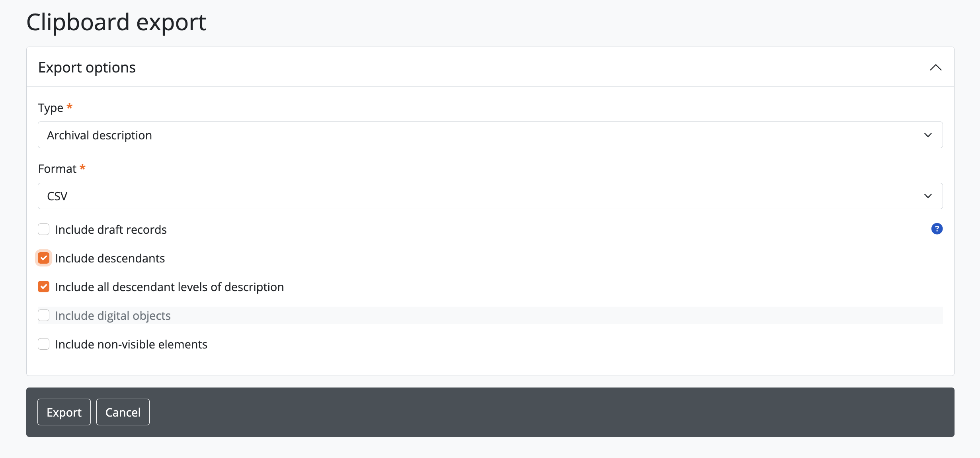Click the Clipboard export page heading
The height and width of the screenshot is (458, 980).
click(x=116, y=22)
